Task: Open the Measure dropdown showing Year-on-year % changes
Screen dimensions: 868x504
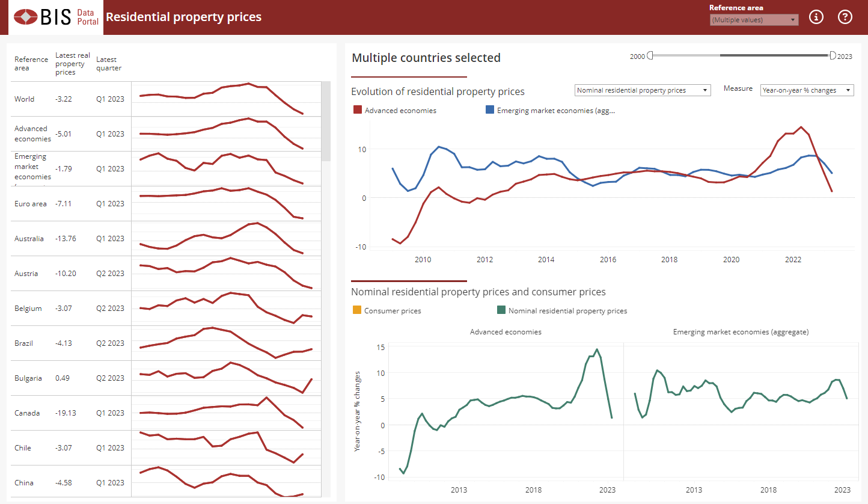Action: pyautogui.click(x=807, y=90)
